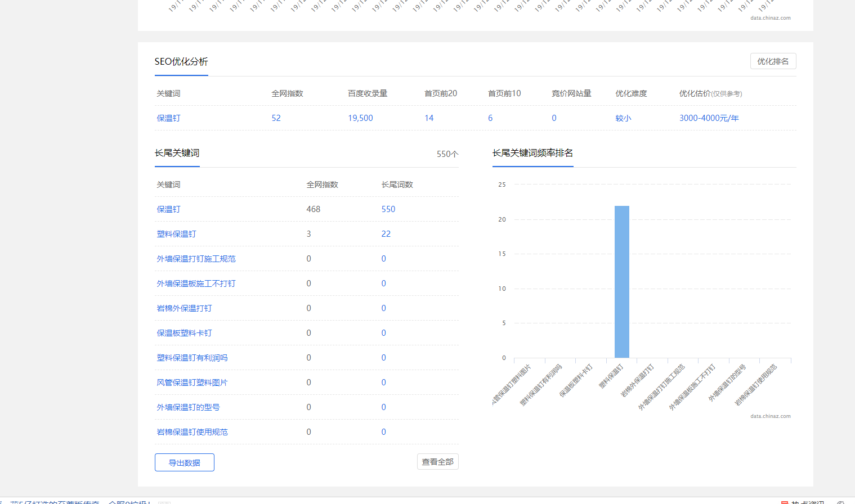
Task: Select the 长尾关键词 tab heading
Action: 177,153
